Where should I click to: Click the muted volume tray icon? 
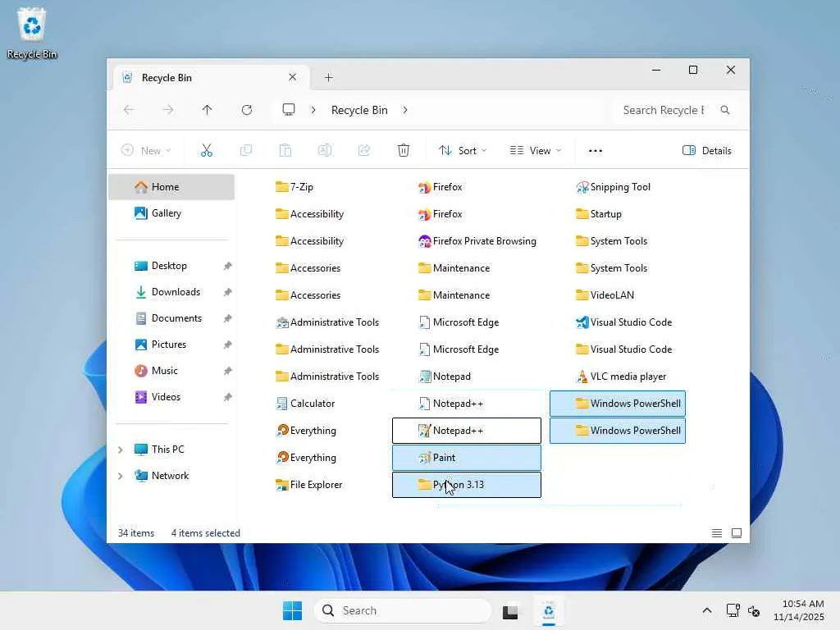(x=754, y=610)
